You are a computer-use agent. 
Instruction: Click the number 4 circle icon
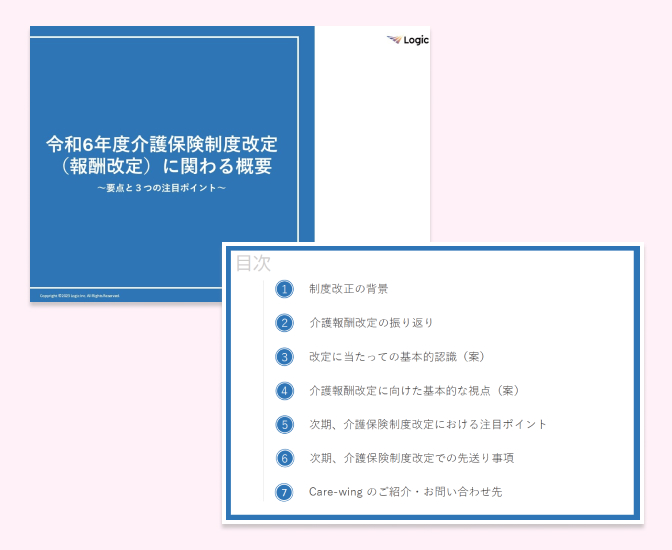[285, 391]
